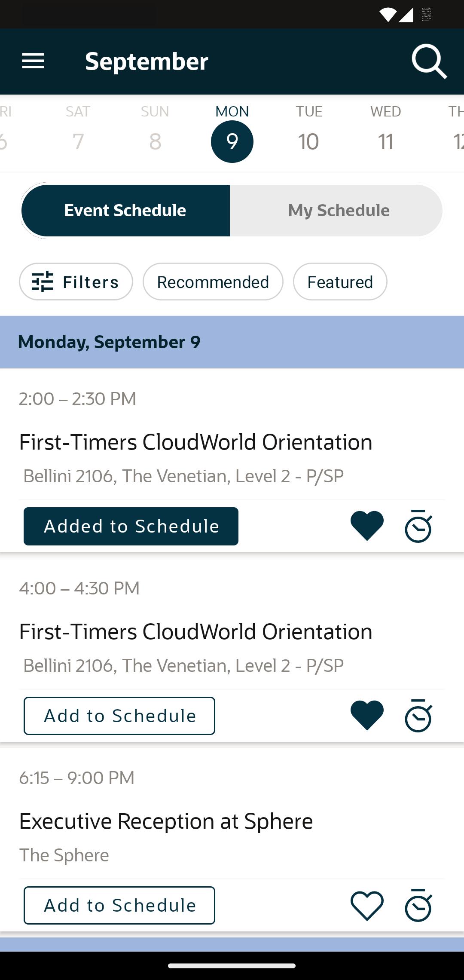Select Wednesday 11 in the date strip

[386, 132]
